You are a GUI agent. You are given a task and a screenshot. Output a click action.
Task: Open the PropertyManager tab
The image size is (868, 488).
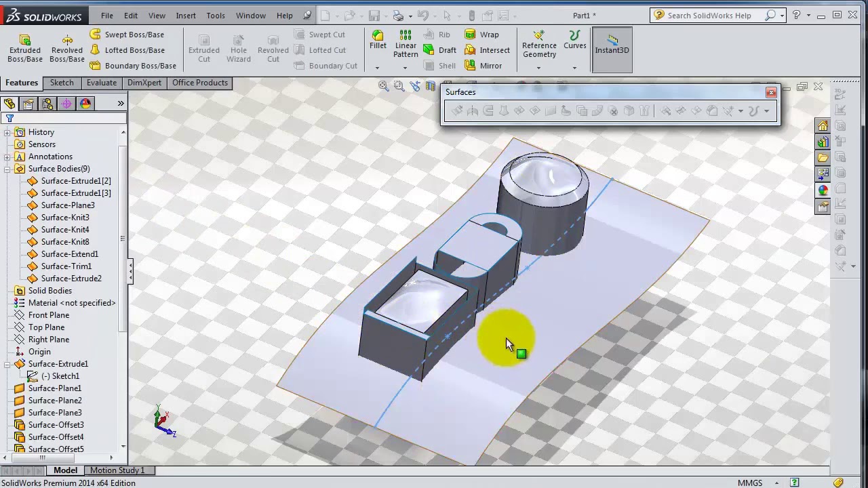click(x=28, y=104)
